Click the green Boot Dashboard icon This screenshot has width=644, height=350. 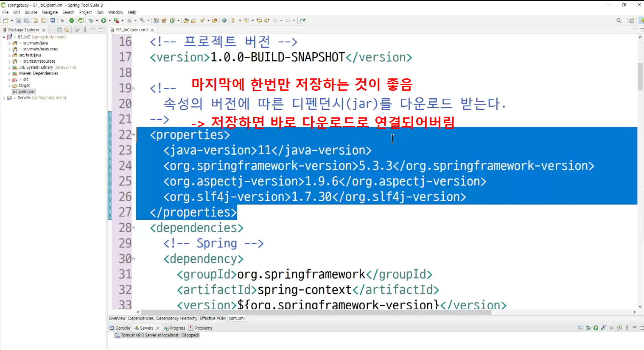click(x=72, y=20)
